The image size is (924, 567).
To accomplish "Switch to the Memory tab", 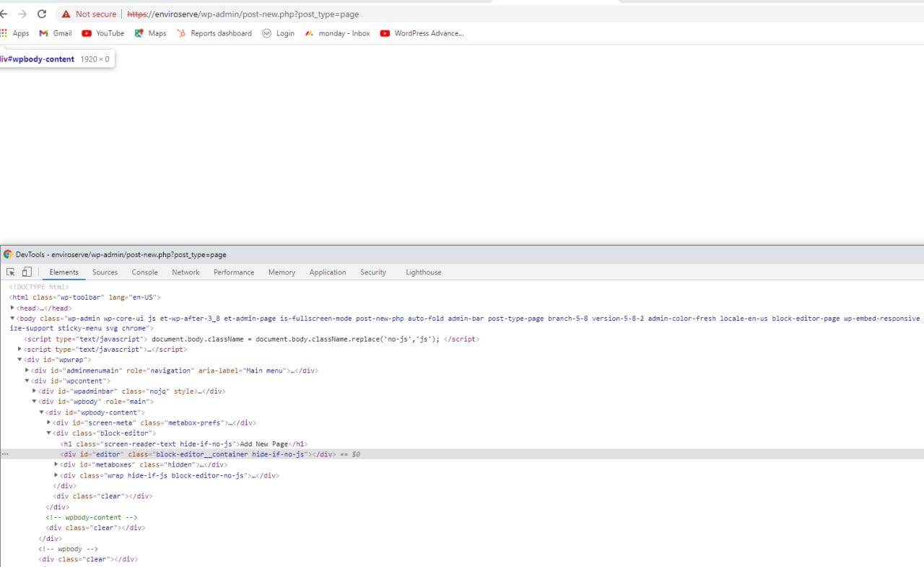I will coord(282,272).
